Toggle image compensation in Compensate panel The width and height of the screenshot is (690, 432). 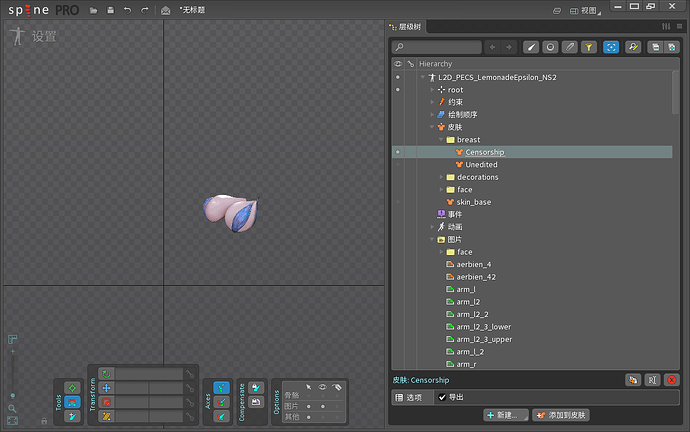point(256,402)
